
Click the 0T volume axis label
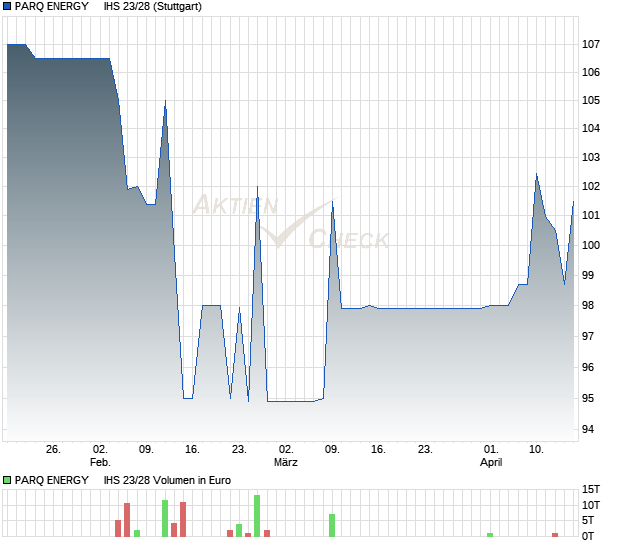point(588,536)
